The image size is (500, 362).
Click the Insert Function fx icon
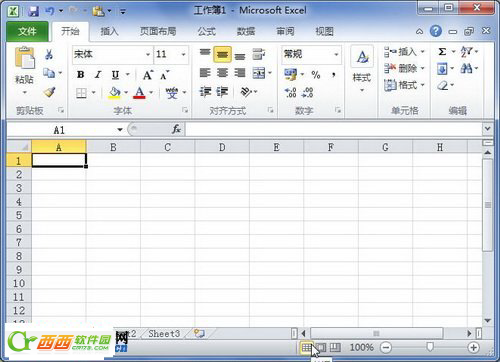click(176, 129)
